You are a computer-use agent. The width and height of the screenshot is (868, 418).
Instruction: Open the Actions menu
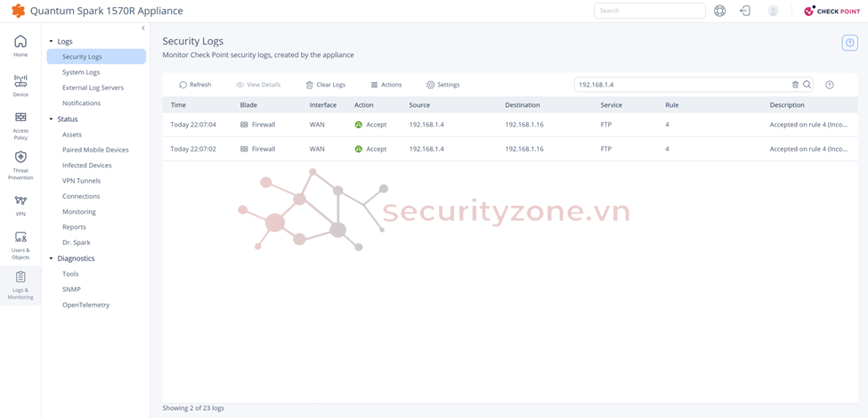(x=386, y=85)
